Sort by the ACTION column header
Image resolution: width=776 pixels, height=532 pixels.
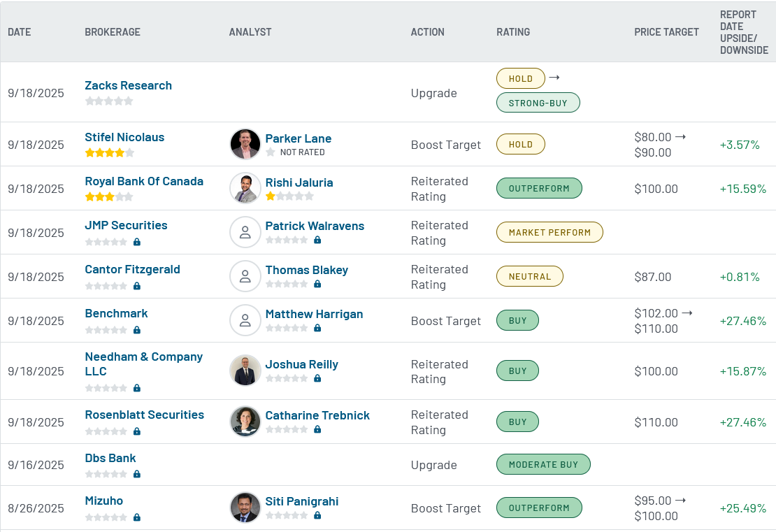[x=428, y=32]
